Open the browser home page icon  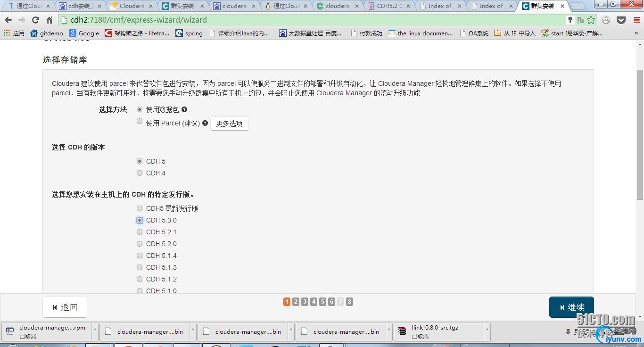49,20
